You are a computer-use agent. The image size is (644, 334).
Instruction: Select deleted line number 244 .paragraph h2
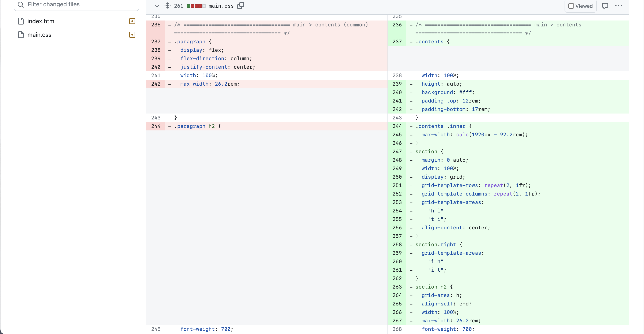[x=156, y=126]
